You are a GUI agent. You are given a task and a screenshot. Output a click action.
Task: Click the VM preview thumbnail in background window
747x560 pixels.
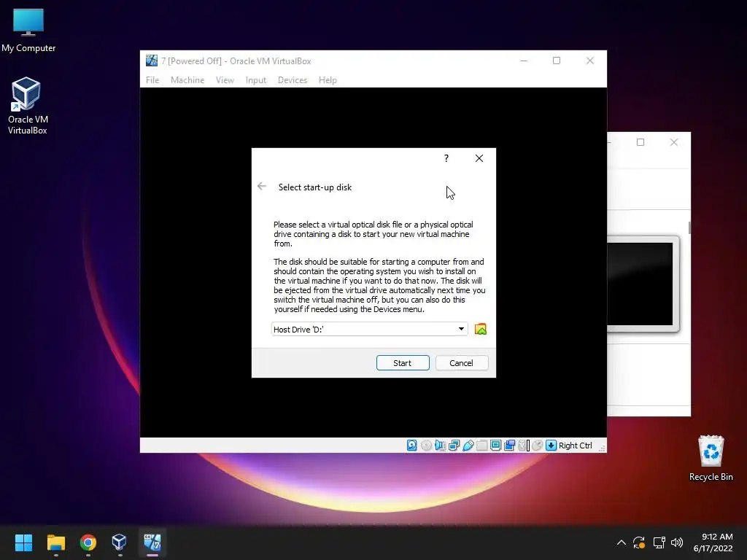(643, 284)
